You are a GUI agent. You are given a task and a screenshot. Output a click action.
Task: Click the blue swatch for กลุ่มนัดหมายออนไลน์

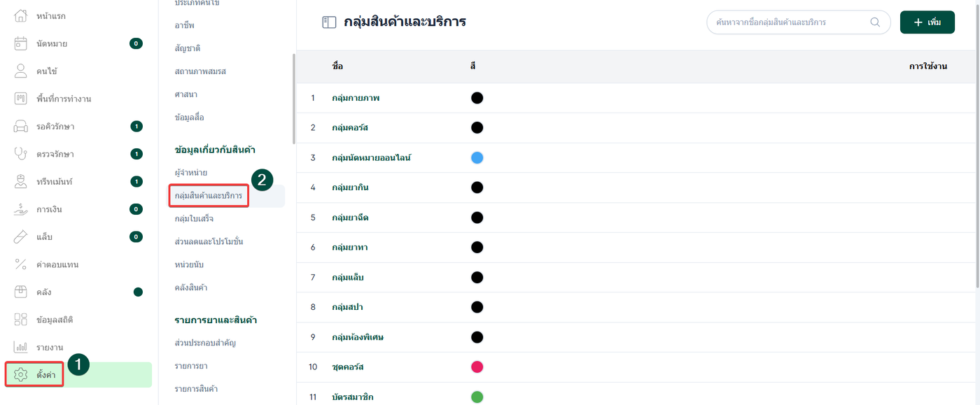point(477,158)
